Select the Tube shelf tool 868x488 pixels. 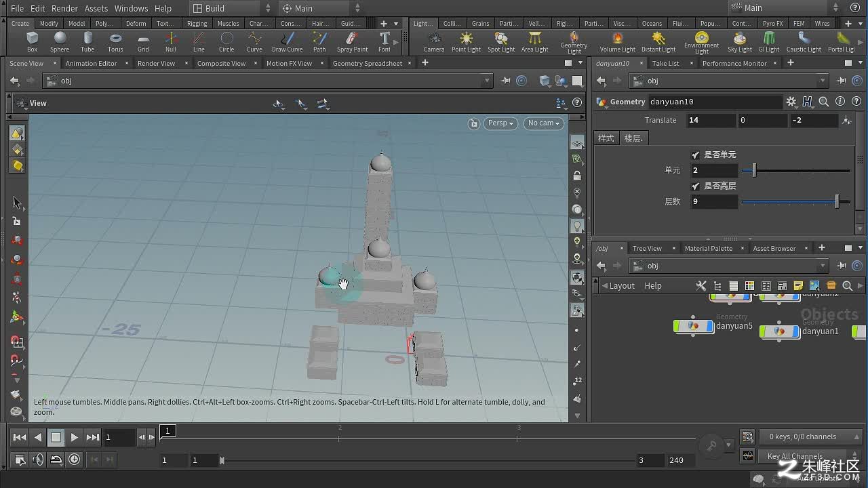[87, 42]
